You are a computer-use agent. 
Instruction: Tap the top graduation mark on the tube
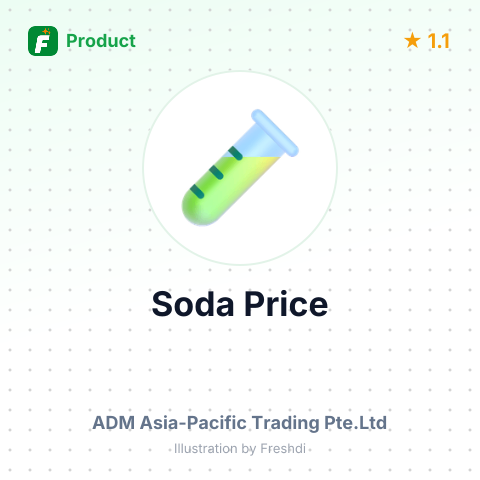click(236, 153)
